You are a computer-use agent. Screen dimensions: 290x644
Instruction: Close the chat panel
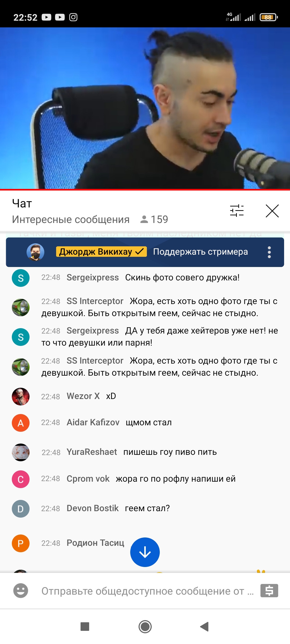(x=272, y=211)
